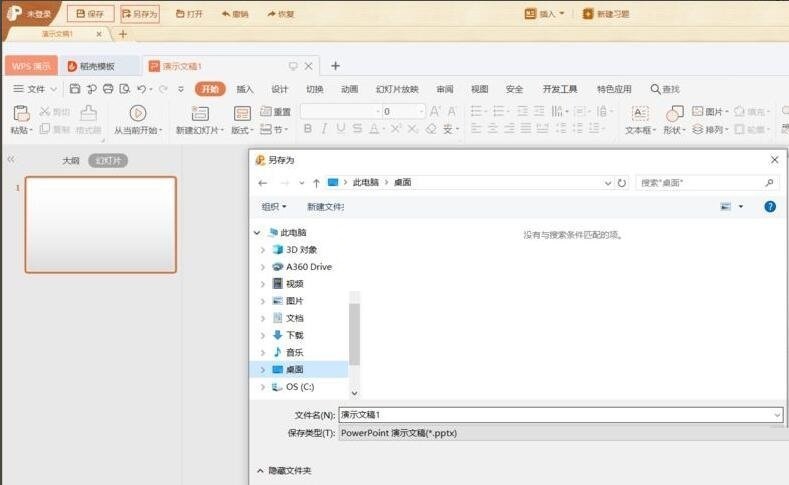Collapse folders using 隐藏文件夹
The width and height of the screenshot is (789, 485).
click(284, 470)
